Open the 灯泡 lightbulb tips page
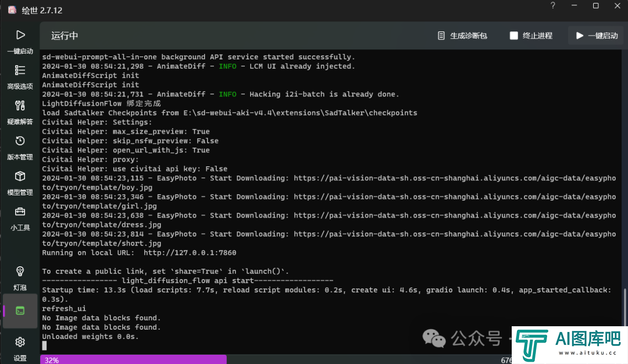This screenshot has width=628, height=364. pyautogui.click(x=20, y=279)
